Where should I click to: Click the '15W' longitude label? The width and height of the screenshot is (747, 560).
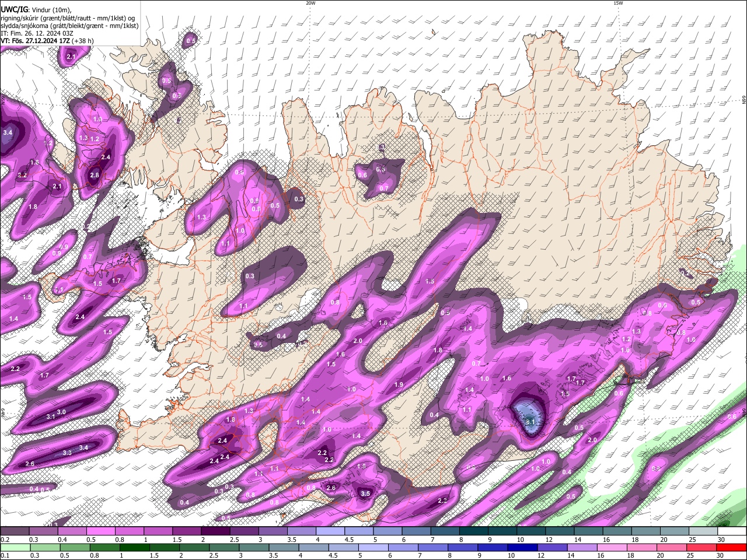point(618,3)
